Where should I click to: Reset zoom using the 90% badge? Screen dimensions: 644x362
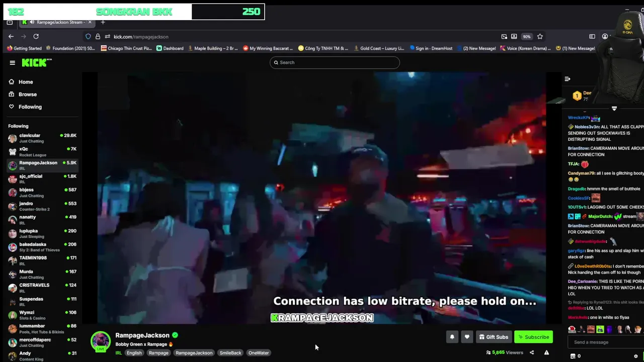526,37
